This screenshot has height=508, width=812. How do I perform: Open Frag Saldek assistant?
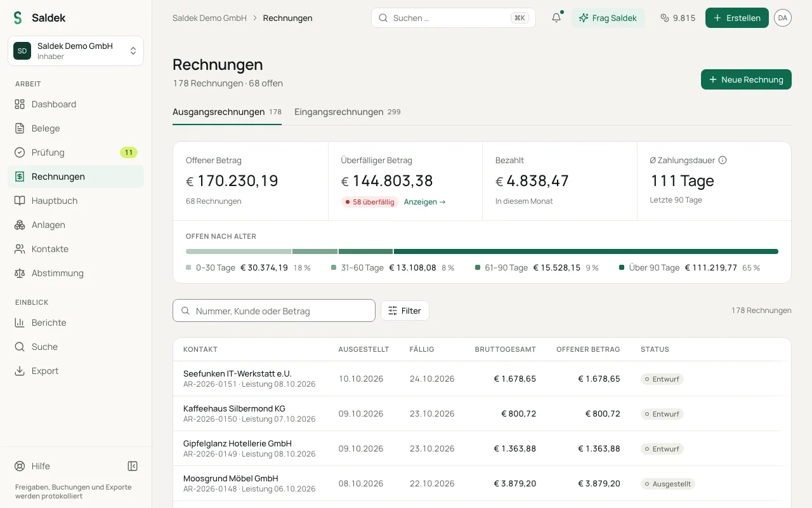pos(608,18)
